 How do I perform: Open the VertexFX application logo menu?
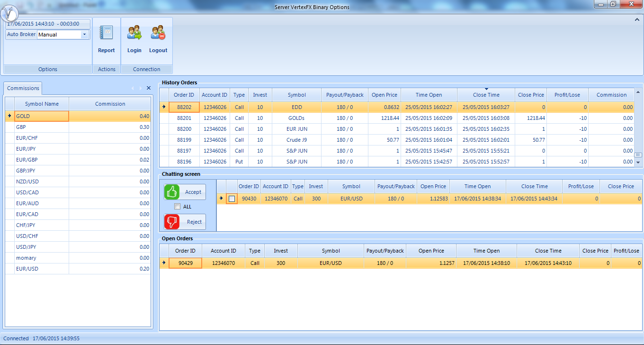(x=9, y=14)
